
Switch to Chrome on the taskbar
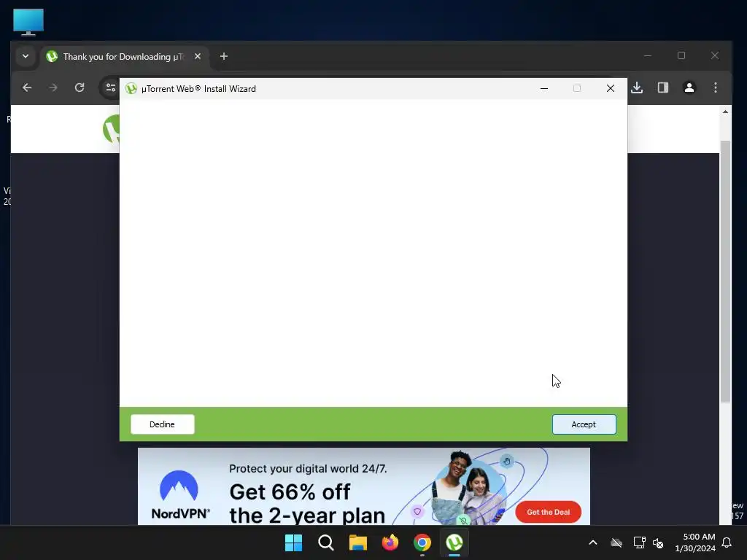pos(422,542)
